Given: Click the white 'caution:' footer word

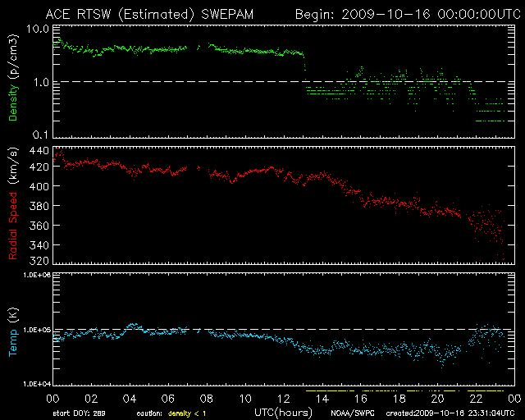Looking at the screenshot, I should point(149,413).
